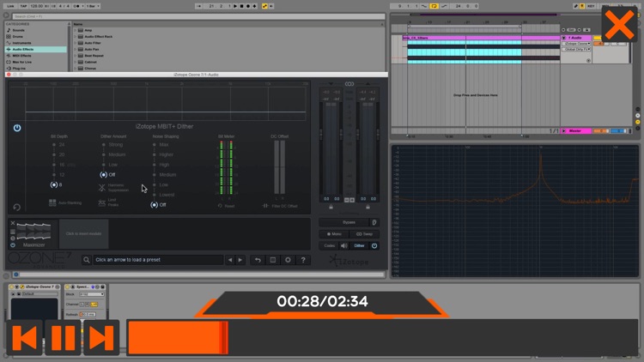Click the preset name field
The height and width of the screenshot is (362, 644).
(158, 260)
